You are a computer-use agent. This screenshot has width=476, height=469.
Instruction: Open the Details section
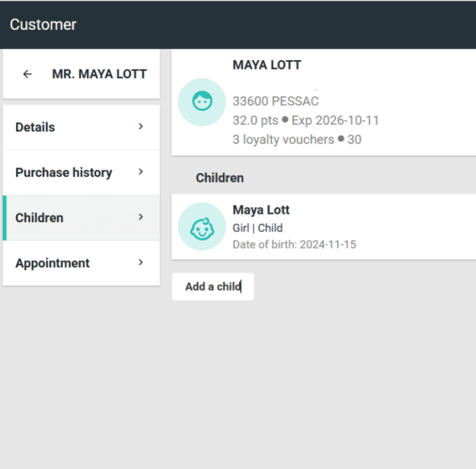[35, 127]
